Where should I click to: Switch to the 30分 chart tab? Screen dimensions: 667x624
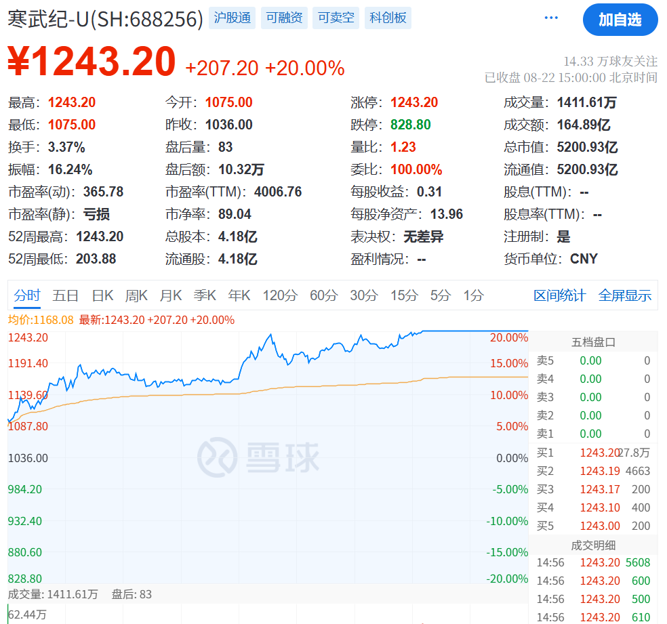pyautogui.click(x=364, y=295)
